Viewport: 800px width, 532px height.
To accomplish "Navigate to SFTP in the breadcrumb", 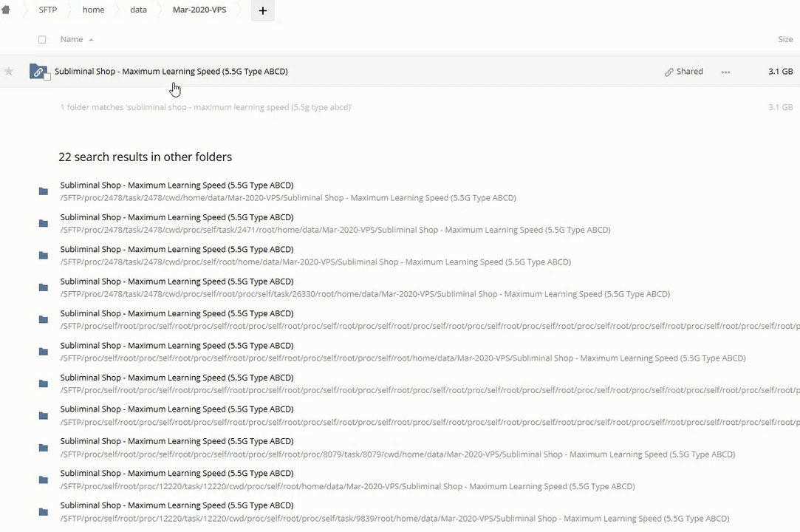I will (x=47, y=10).
